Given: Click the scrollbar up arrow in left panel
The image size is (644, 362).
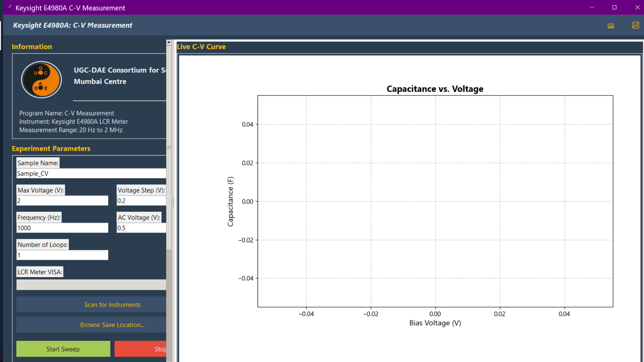Looking at the screenshot, I should pos(169,43).
